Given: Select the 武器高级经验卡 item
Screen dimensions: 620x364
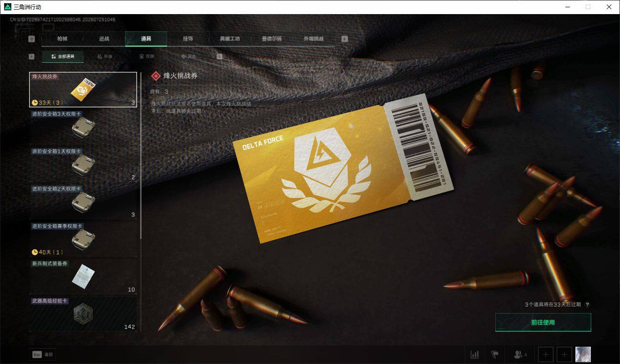Looking at the screenshot, I should (83, 313).
